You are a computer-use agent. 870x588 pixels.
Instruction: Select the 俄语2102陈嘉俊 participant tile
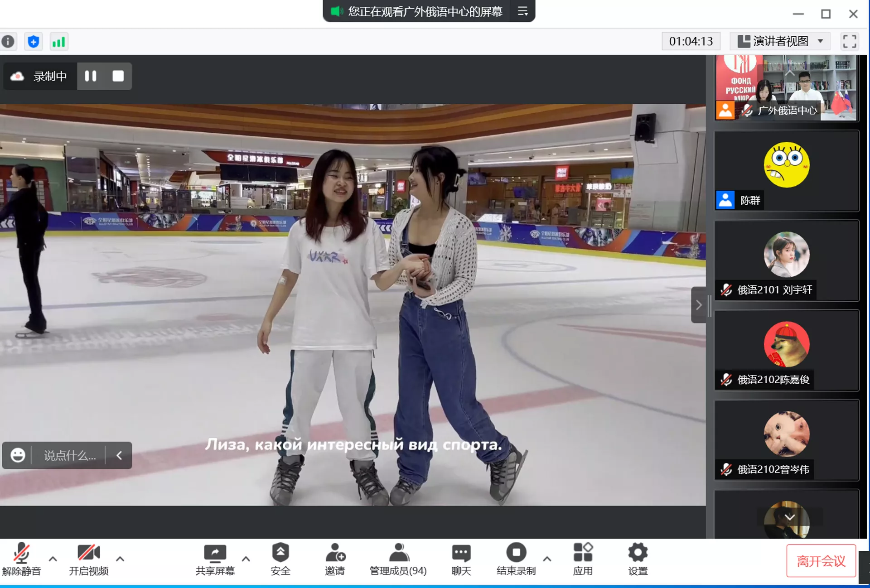[x=787, y=350]
